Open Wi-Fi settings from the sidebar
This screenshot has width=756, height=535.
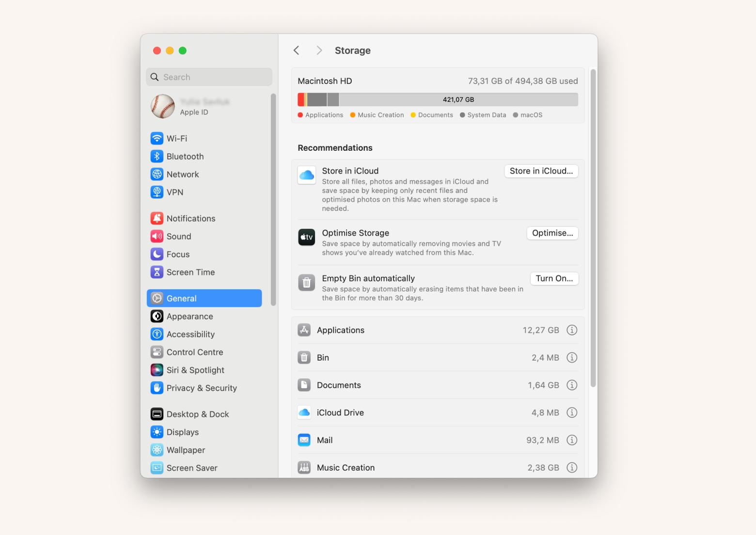(x=176, y=138)
